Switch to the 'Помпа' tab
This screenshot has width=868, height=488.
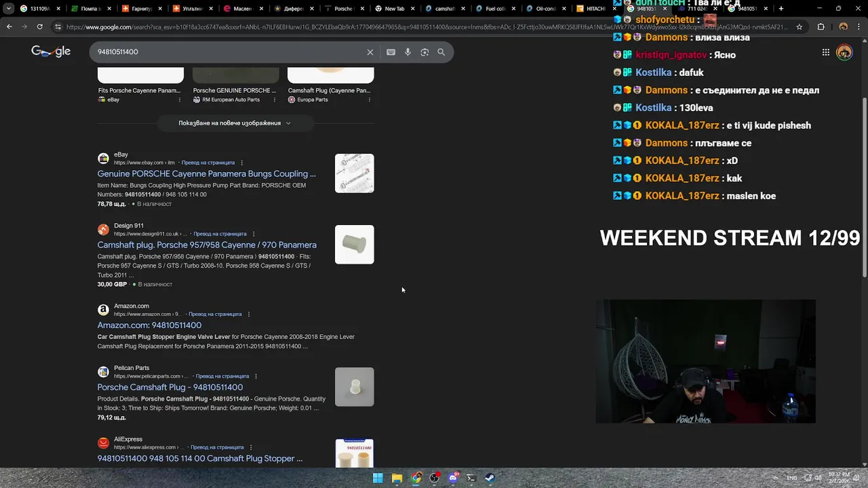coord(90,9)
